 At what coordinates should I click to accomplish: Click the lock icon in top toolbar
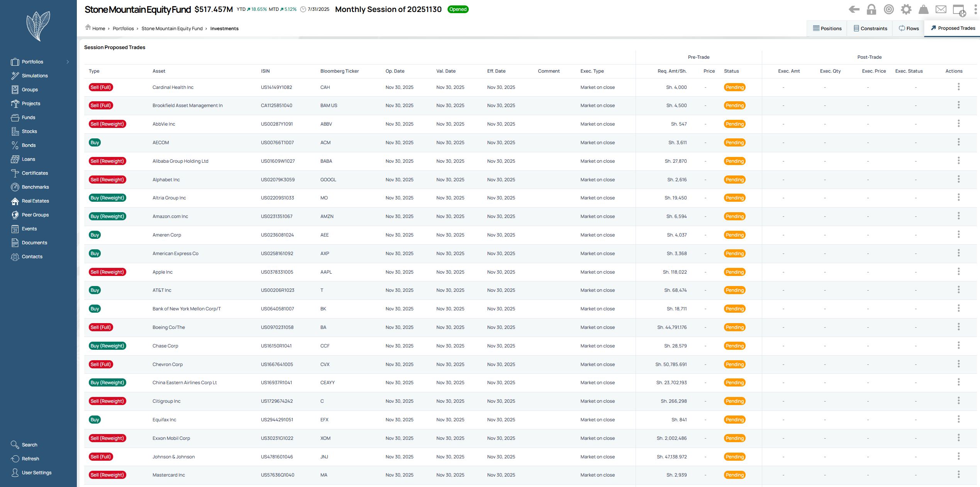coord(871,9)
